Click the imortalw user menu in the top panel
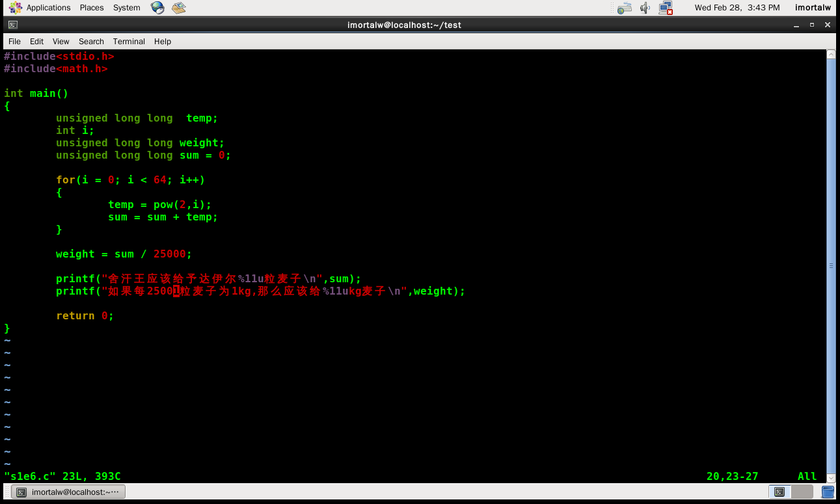The image size is (840, 504). tap(813, 8)
